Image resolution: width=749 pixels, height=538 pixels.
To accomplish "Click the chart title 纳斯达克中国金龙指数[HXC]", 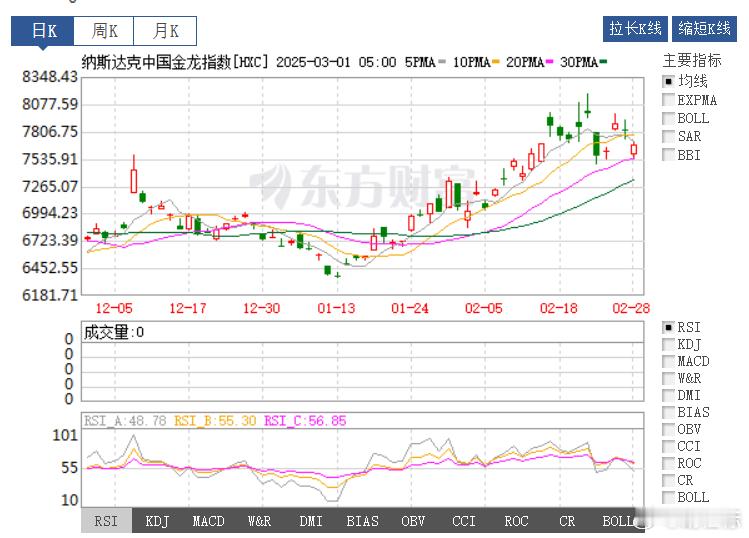I will [175, 62].
